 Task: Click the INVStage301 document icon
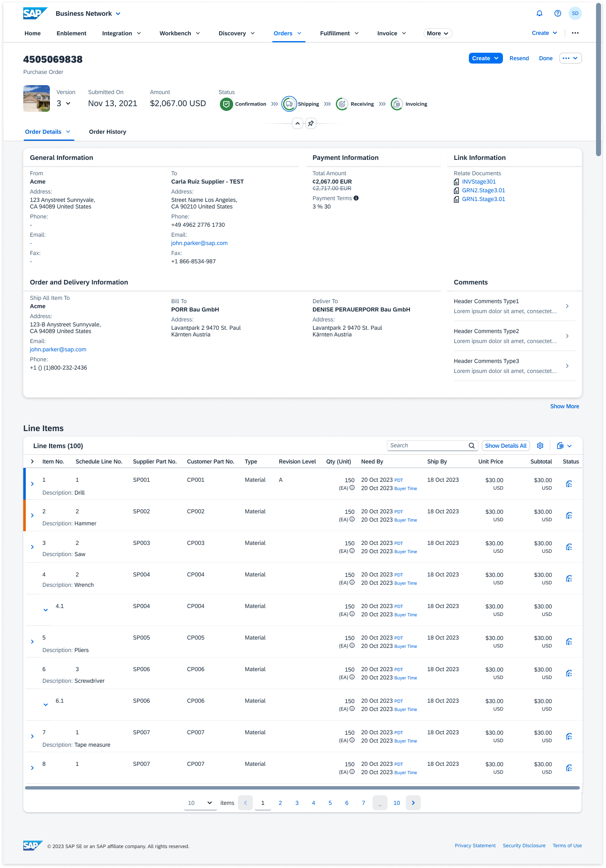click(x=456, y=182)
